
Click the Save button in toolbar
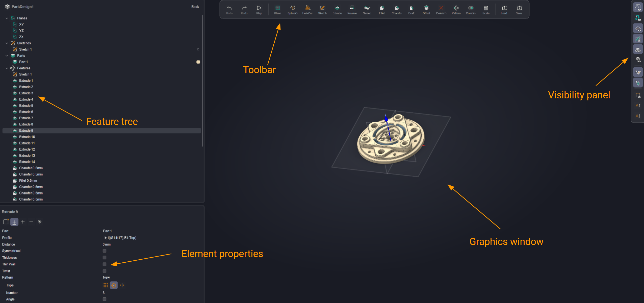coord(519,10)
